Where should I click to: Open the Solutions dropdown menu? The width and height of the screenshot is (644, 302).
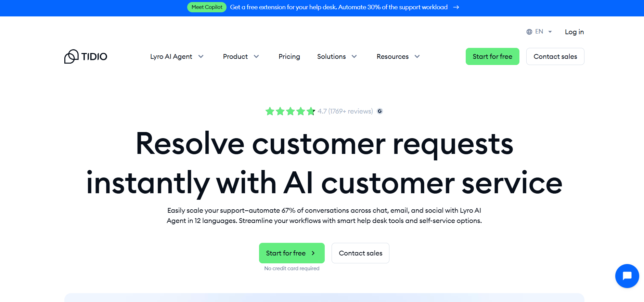pyautogui.click(x=337, y=56)
